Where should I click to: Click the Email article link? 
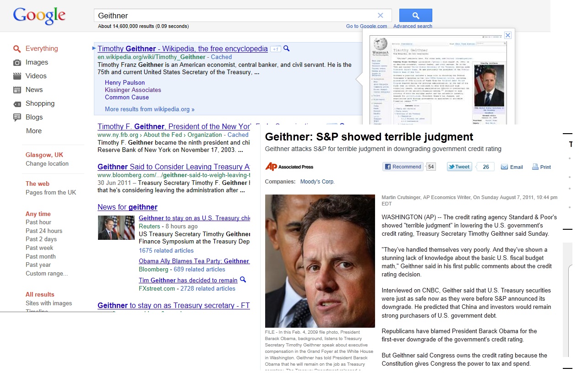512,167
